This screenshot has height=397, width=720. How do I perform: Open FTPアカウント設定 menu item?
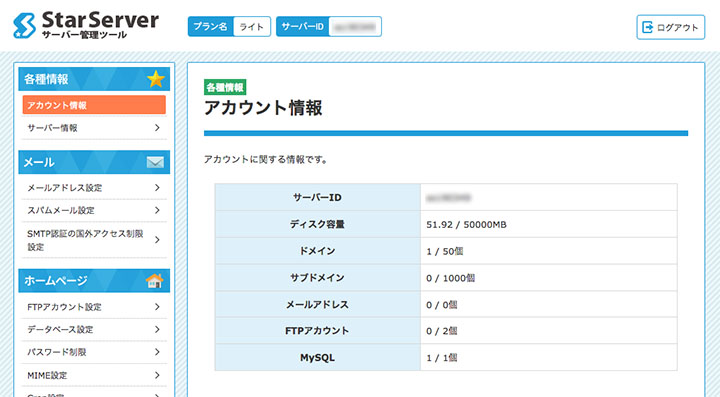click(x=94, y=307)
